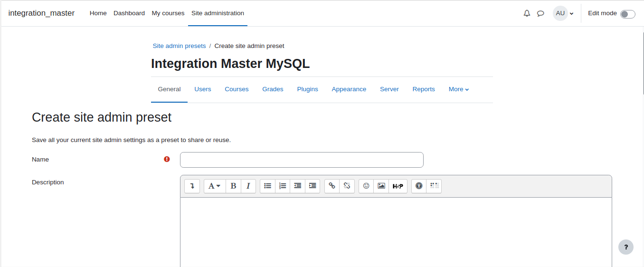Apply italic formatting in Description editor
Viewport: 644px width, 267px height.
tap(248, 186)
